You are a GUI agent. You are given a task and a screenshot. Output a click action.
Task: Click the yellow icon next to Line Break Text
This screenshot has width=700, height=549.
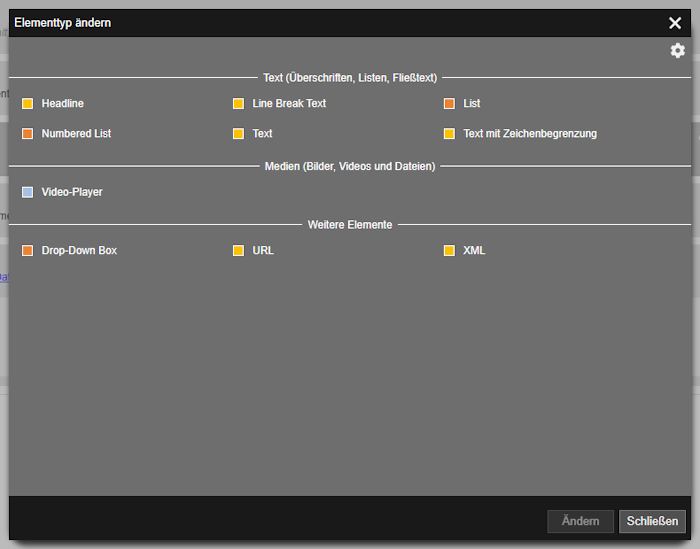click(238, 104)
